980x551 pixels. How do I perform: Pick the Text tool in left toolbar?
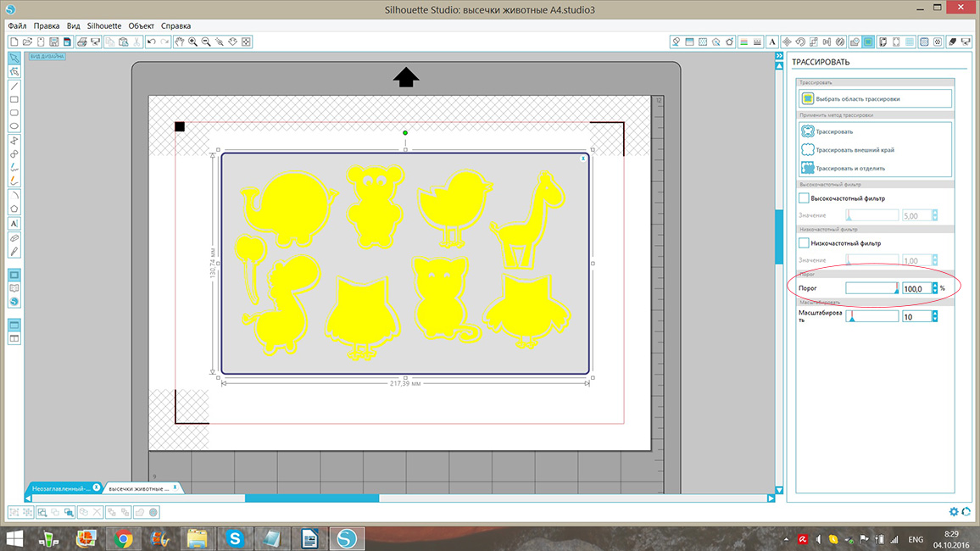point(14,223)
